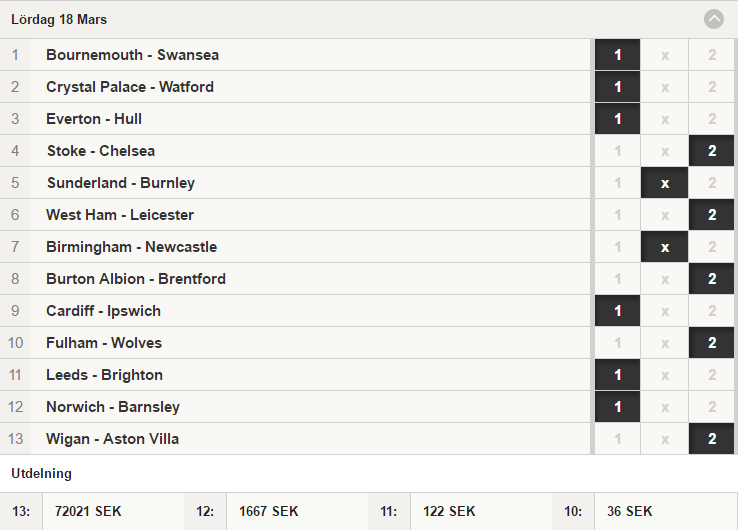
Task: Select 1 for Bournemouth - Swansea
Action: (617, 55)
